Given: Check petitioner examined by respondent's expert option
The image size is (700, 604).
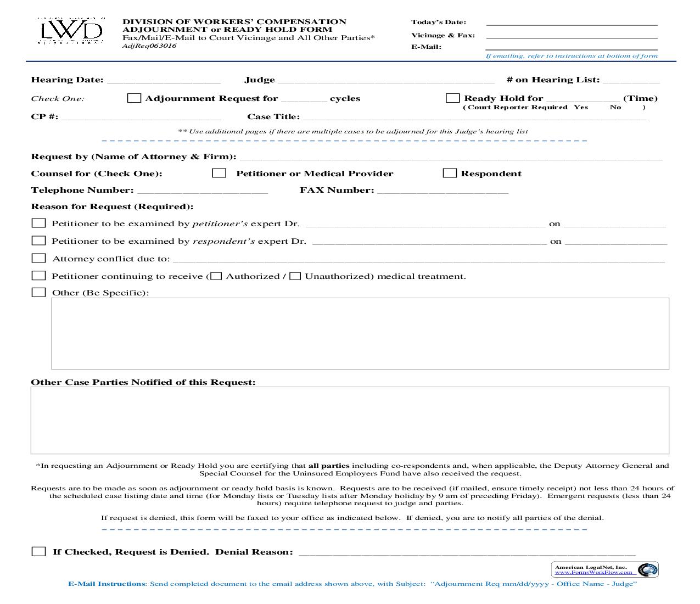Looking at the screenshot, I should coord(38,240).
